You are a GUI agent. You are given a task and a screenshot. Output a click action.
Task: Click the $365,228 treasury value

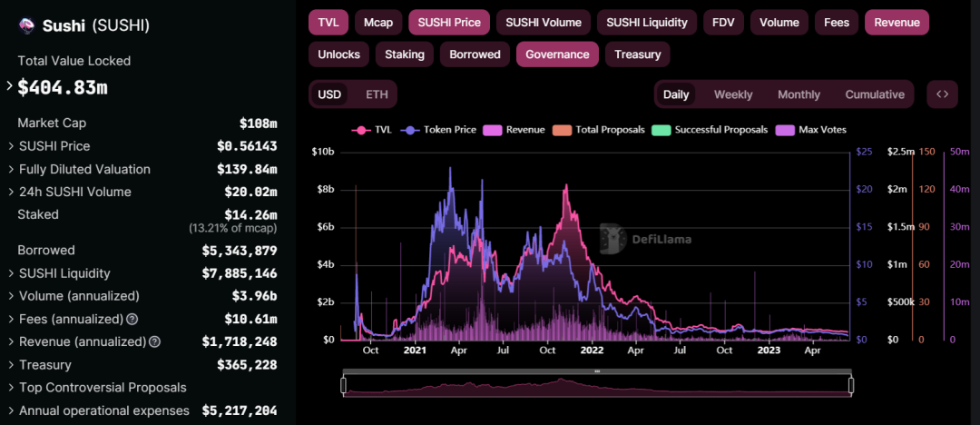(x=247, y=365)
